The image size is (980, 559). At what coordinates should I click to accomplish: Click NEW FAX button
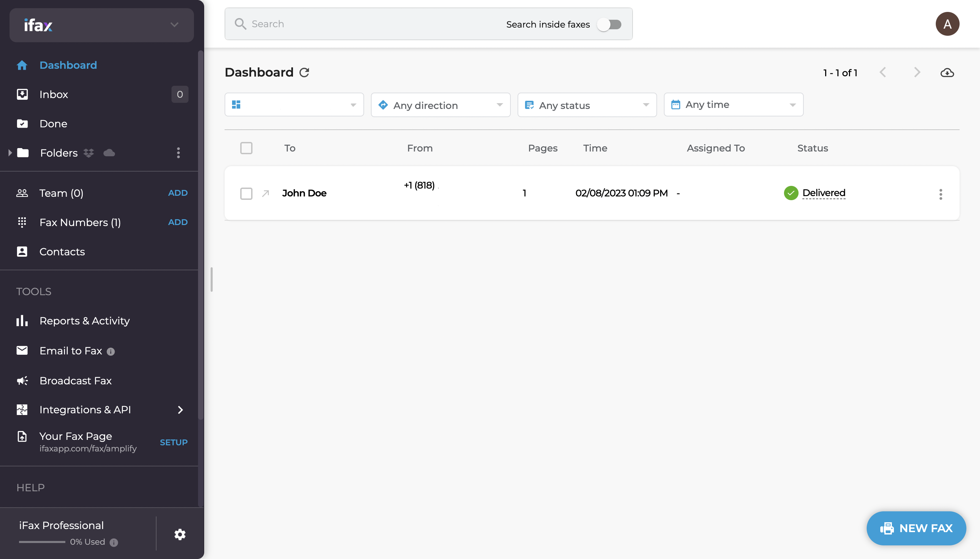coord(917,528)
